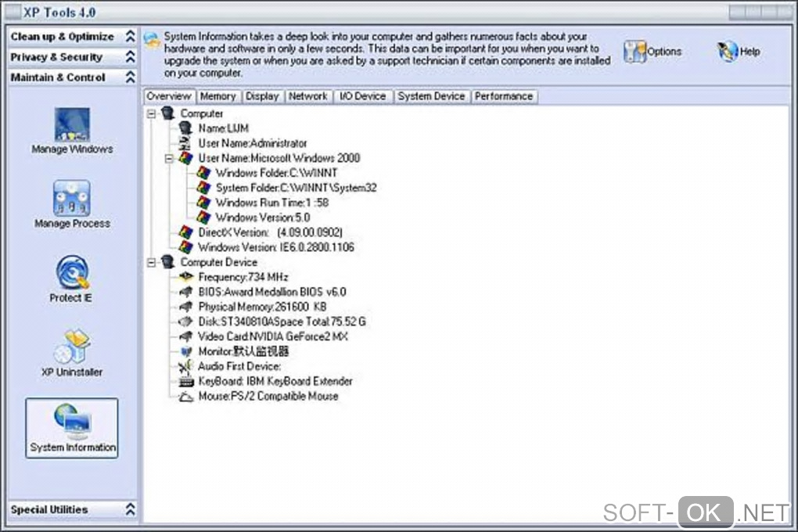The image size is (798, 532).
Task: Click the icon beside IE6.0.2800.1106 version
Action: click(x=185, y=247)
